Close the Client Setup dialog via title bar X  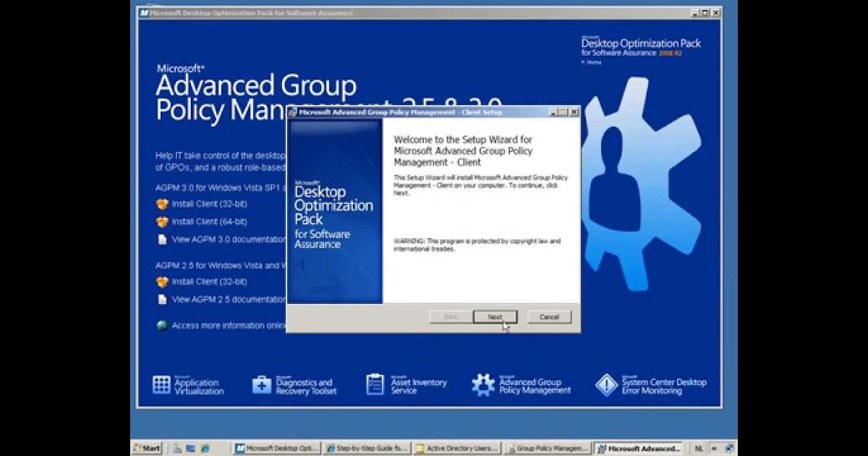[x=574, y=112]
